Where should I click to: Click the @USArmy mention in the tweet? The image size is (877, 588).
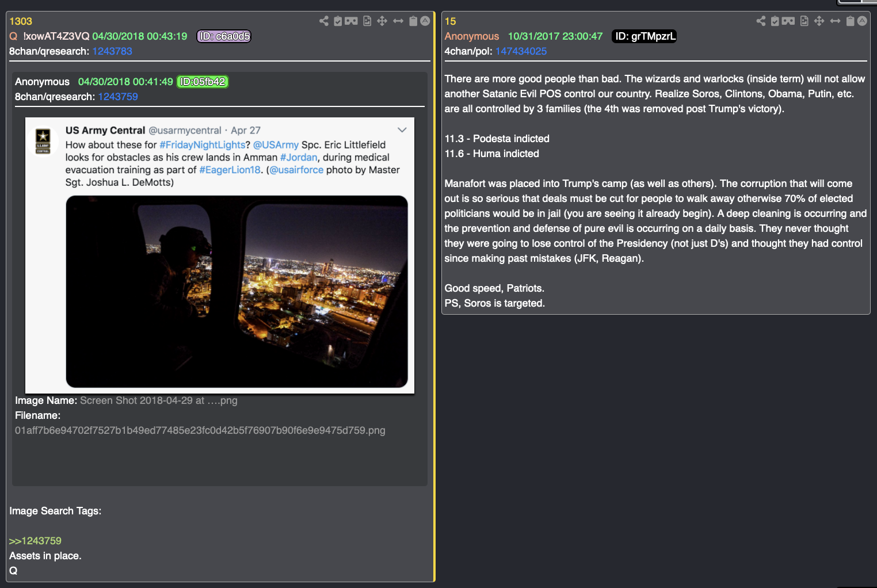tap(276, 145)
